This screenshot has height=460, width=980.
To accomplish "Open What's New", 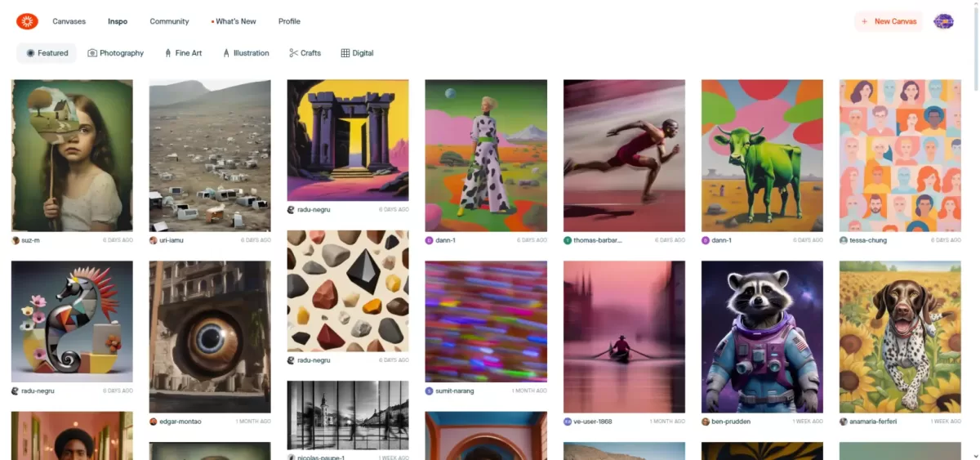I will 234,21.
